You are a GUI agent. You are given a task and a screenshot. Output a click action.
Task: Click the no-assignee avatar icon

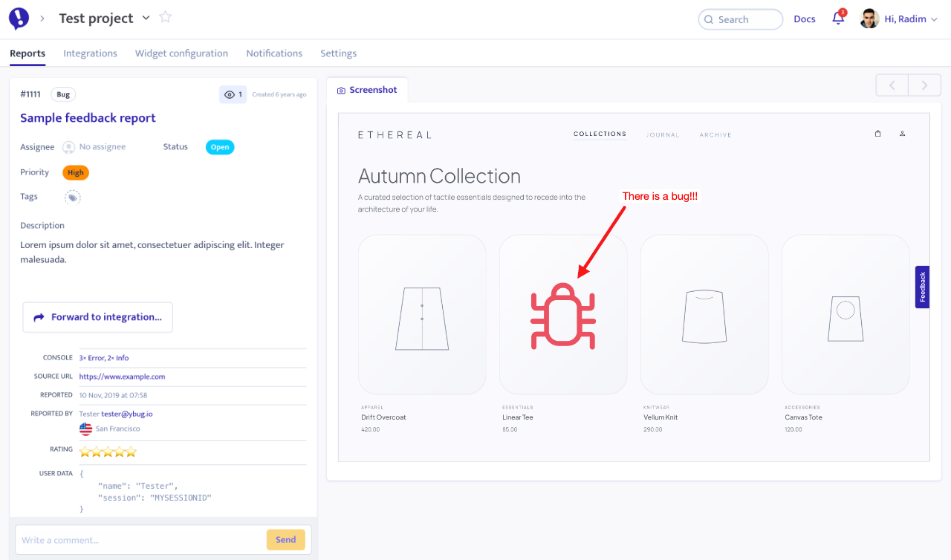pos(68,146)
